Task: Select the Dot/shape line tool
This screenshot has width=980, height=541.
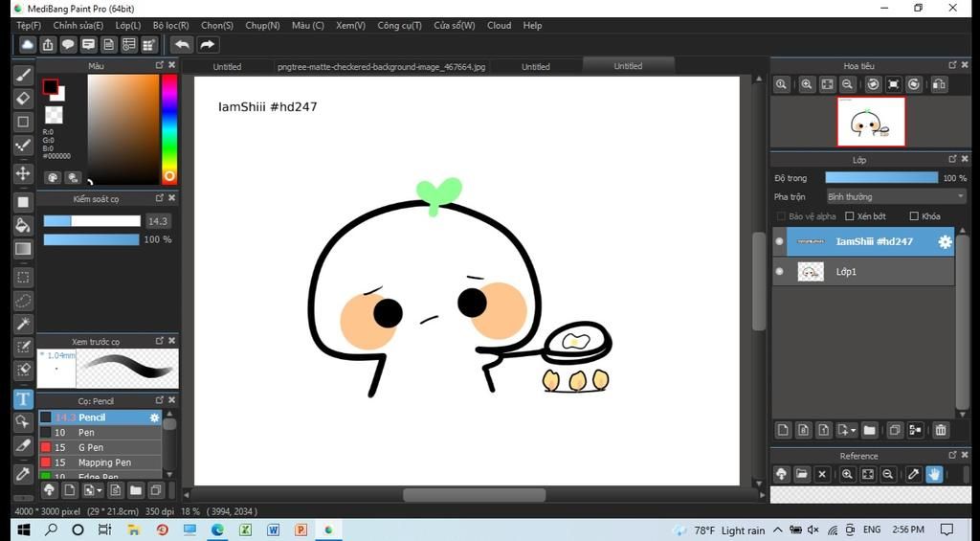Action: [x=23, y=146]
